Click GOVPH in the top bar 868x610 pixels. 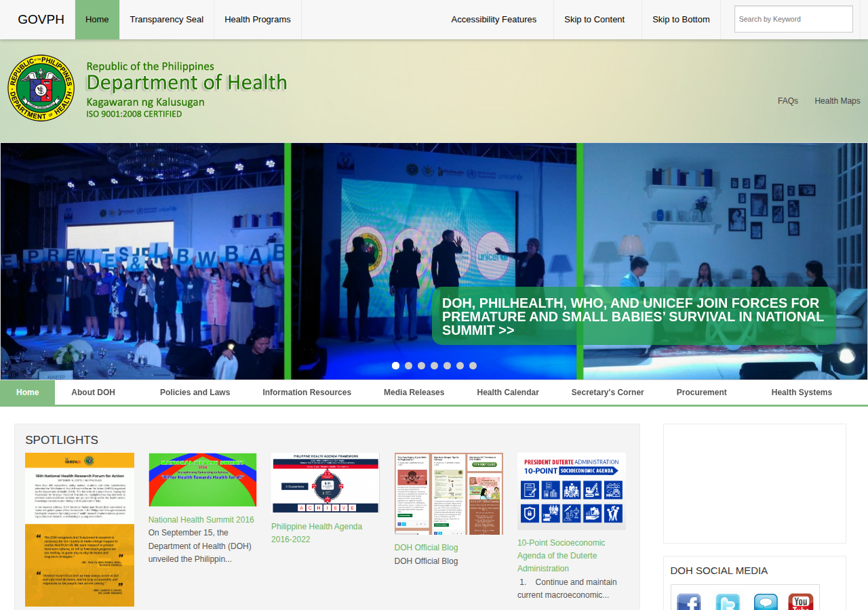coord(41,20)
